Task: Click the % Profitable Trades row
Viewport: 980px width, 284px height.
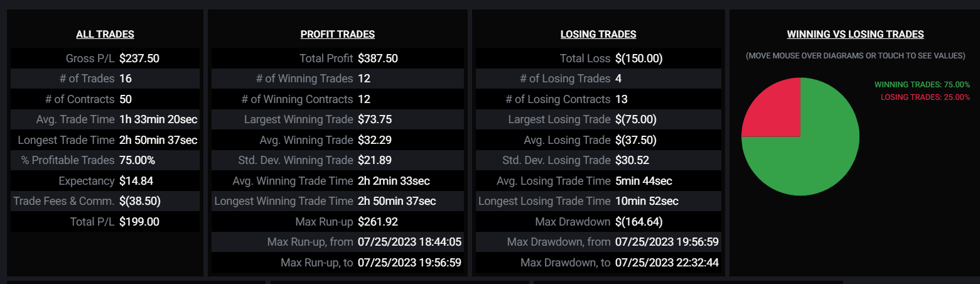Action: click(x=105, y=160)
